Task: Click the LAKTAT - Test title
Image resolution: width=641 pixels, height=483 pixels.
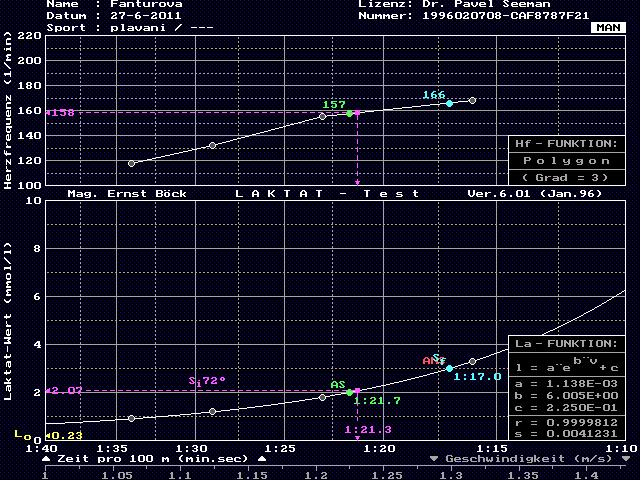Action: tap(327, 194)
